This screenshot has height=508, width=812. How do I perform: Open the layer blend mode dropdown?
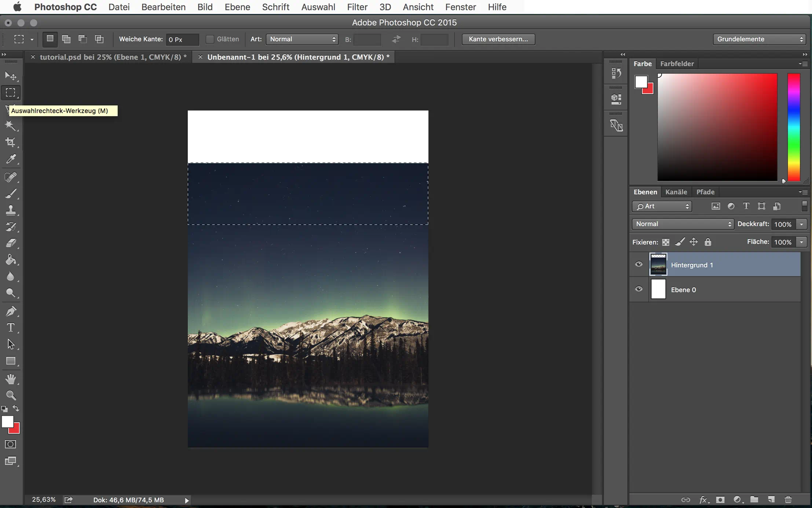683,224
